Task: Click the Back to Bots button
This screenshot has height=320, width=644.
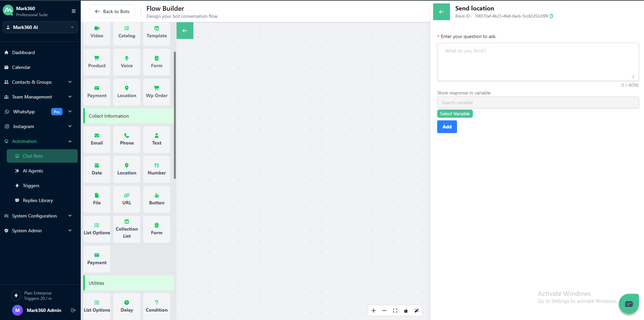Action: [x=112, y=11]
